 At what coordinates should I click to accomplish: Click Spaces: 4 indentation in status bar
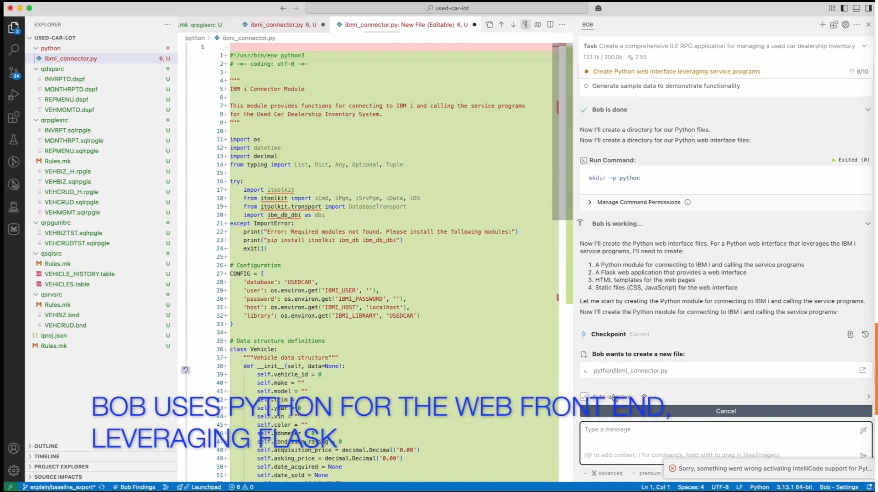691,487
